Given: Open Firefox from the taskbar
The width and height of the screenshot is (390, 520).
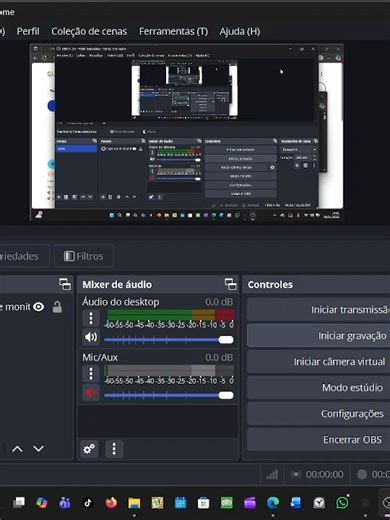Looking at the screenshot, I should coord(111,503).
